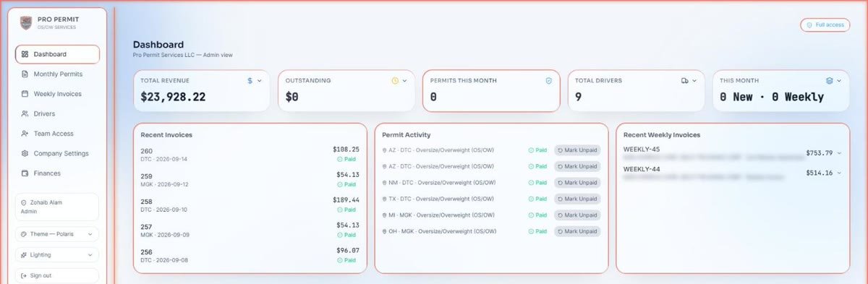This screenshot has width=868, height=284.
Task: Click the Weekly Invoices calendar icon
Action: pyautogui.click(x=25, y=94)
